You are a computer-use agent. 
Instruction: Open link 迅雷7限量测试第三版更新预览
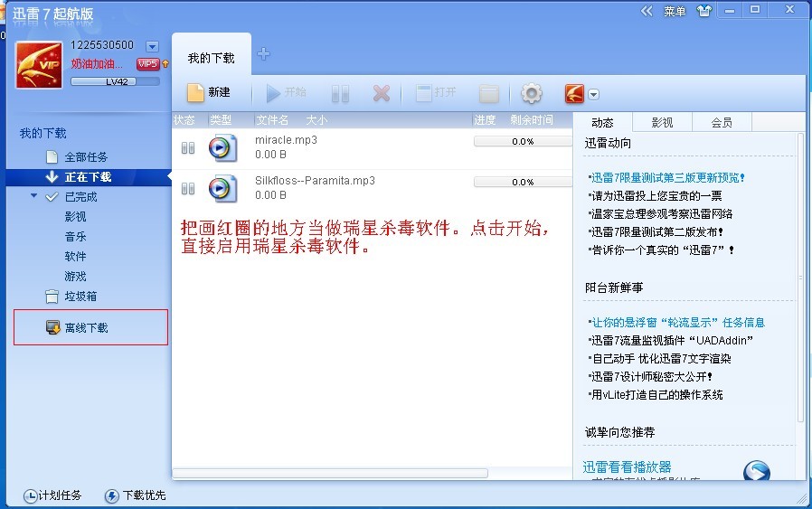pyautogui.click(x=666, y=177)
